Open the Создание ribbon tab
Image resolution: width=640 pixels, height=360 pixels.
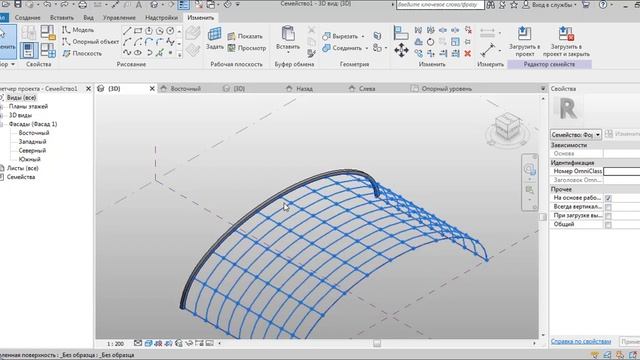point(27,18)
